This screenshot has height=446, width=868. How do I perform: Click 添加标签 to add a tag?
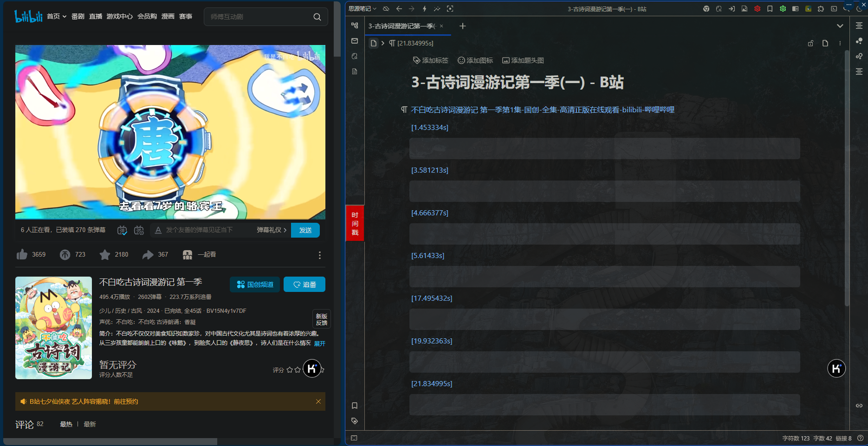tap(430, 60)
